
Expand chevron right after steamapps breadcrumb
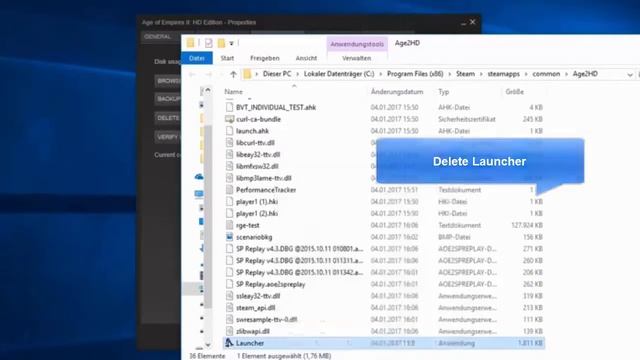point(526,74)
